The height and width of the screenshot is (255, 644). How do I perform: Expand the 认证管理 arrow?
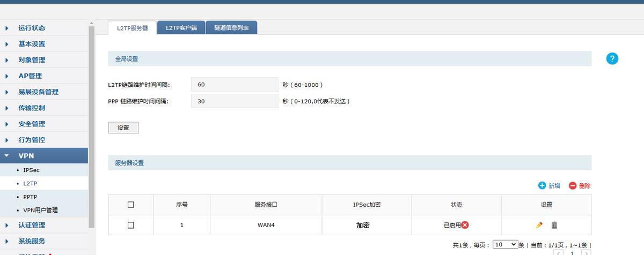pos(7,225)
